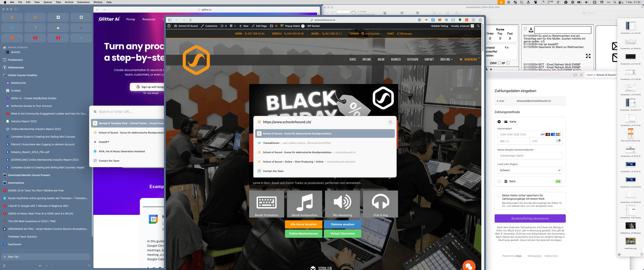Select the Karte payment method radio
Viewport: 644px width, 270px height.
[499, 122]
